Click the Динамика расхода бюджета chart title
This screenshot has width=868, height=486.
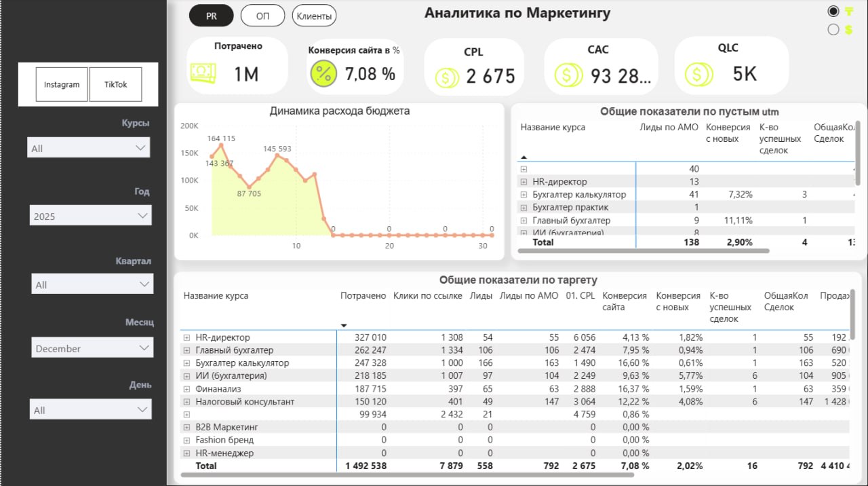tap(340, 111)
